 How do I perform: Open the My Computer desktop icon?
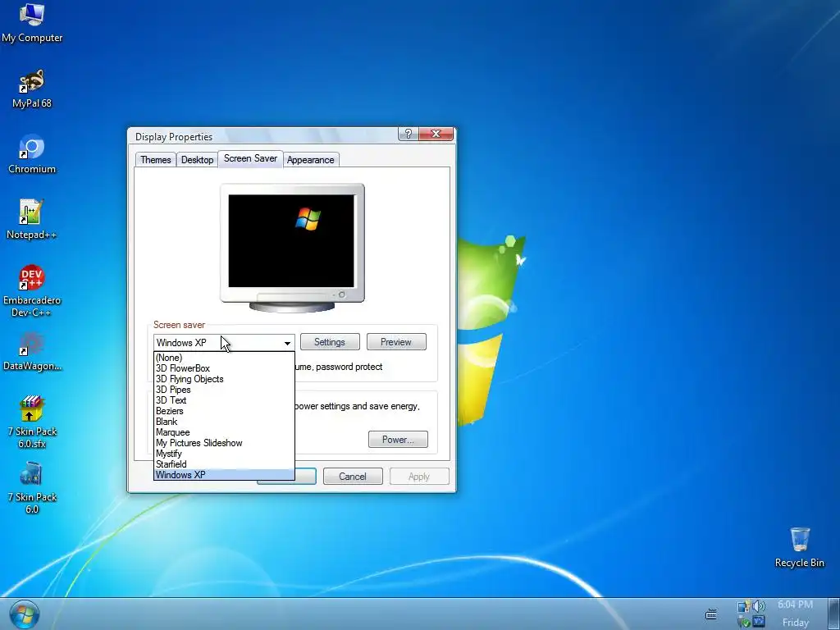point(32,22)
